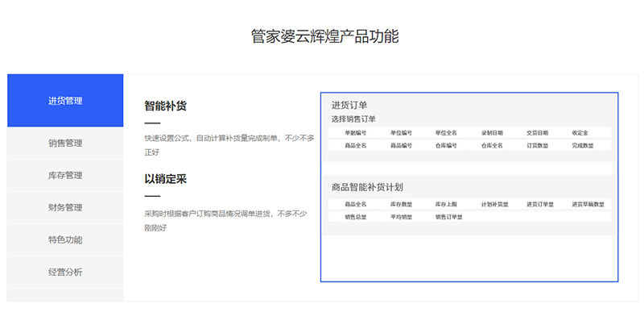Click the 智能补货 description text
This screenshot has width=644, height=312.
[x=229, y=145]
